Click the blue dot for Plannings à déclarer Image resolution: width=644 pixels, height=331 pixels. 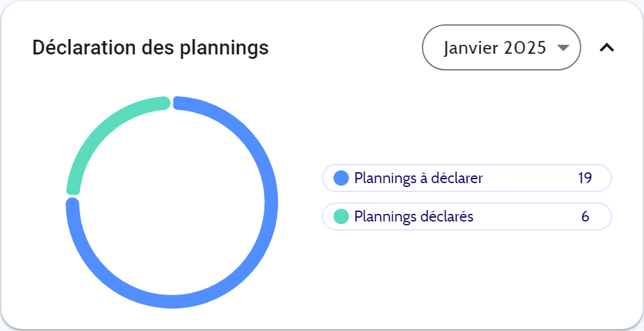tap(341, 178)
